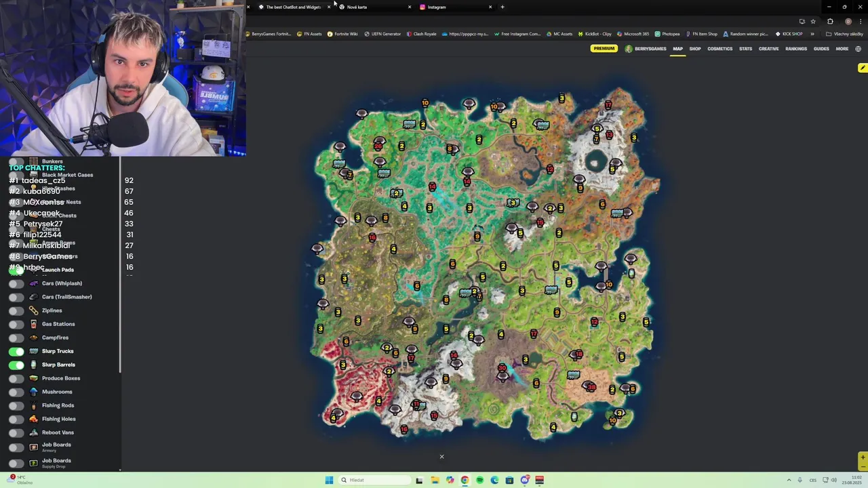868x488 pixels.
Task: Open the UEFN Generator bookmark
Action: point(382,34)
